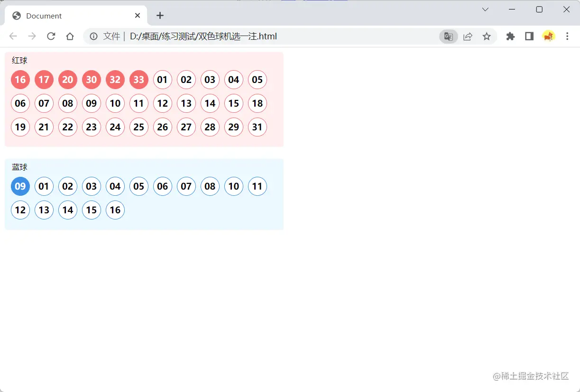Select red ball 10
This screenshot has height=392, width=580.
pyautogui.click(x=115, y=103)
